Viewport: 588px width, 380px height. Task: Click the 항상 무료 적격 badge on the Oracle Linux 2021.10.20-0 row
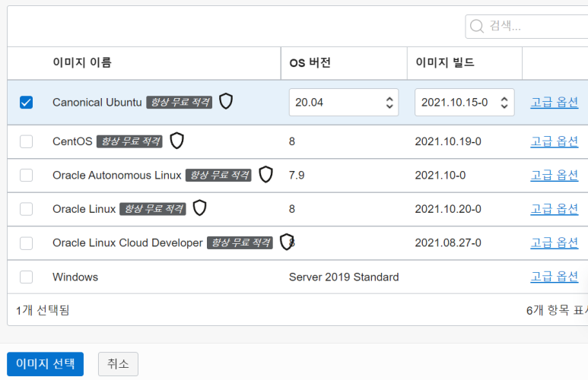coord(153,209)
